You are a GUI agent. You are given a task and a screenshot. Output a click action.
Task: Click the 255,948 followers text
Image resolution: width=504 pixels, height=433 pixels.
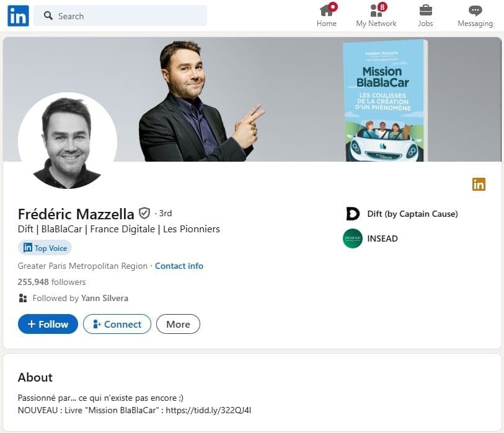pos(51,282)
